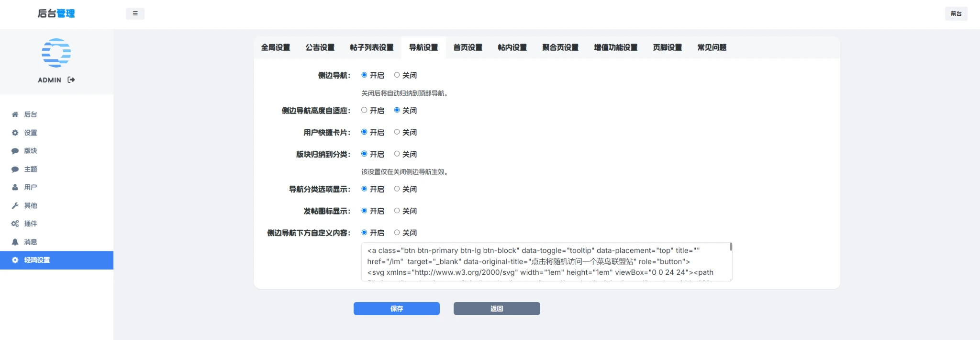Choose 关闭 for 发帖图标显示
Screen dimensions: 980x340
(397, 211)
